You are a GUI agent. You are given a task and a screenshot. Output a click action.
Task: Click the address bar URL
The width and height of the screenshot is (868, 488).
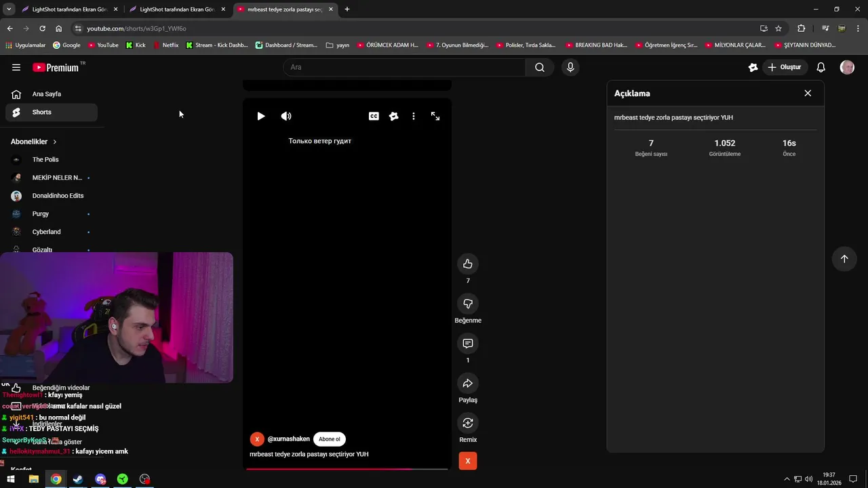pyautogui.click(x=136, y=28)
